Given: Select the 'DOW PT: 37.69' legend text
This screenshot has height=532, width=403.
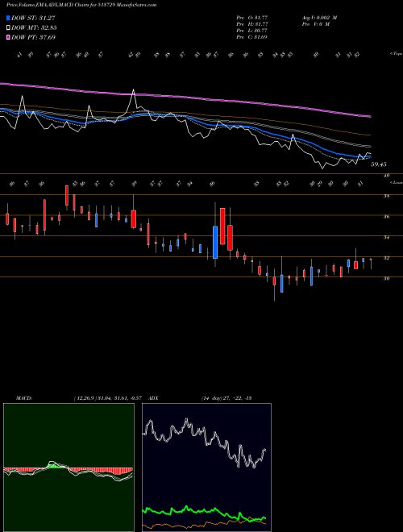Looking at the screenshot, I should pos(33,37).
